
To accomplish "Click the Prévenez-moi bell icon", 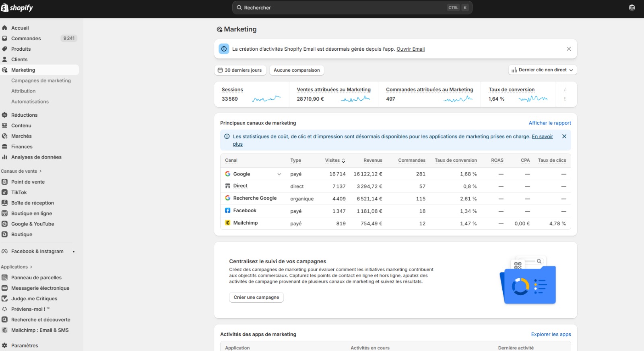I will click(x=4, y=309).
